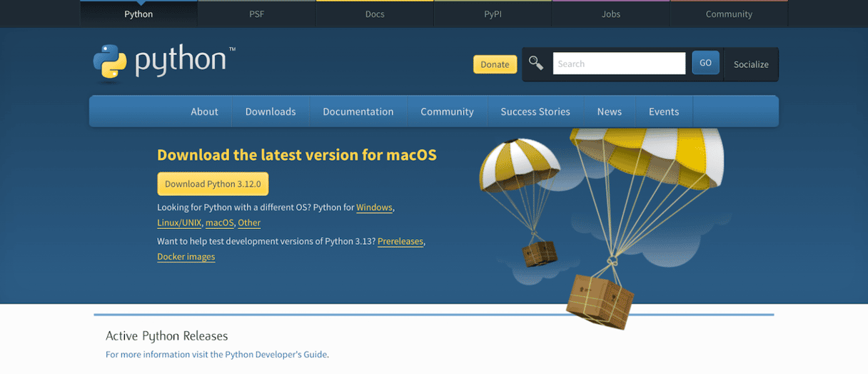
Task: Open the Events menu
Action: point(663,112)
